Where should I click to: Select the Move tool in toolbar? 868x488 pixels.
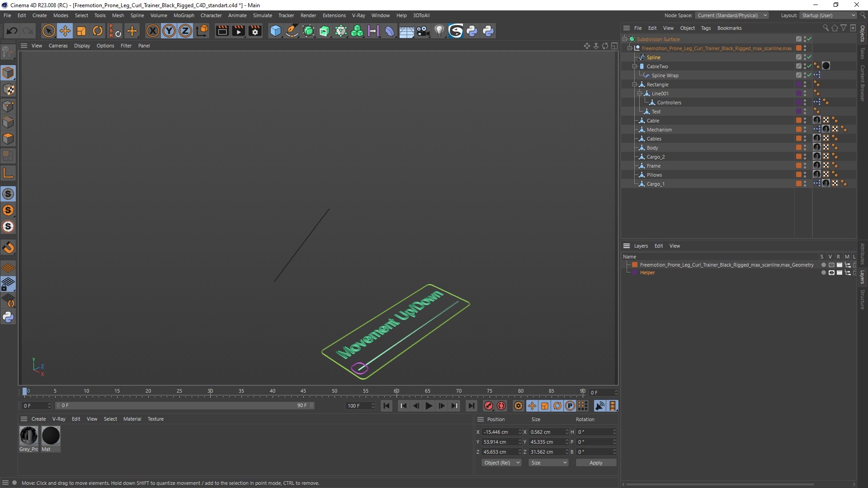tap(65, 31)
